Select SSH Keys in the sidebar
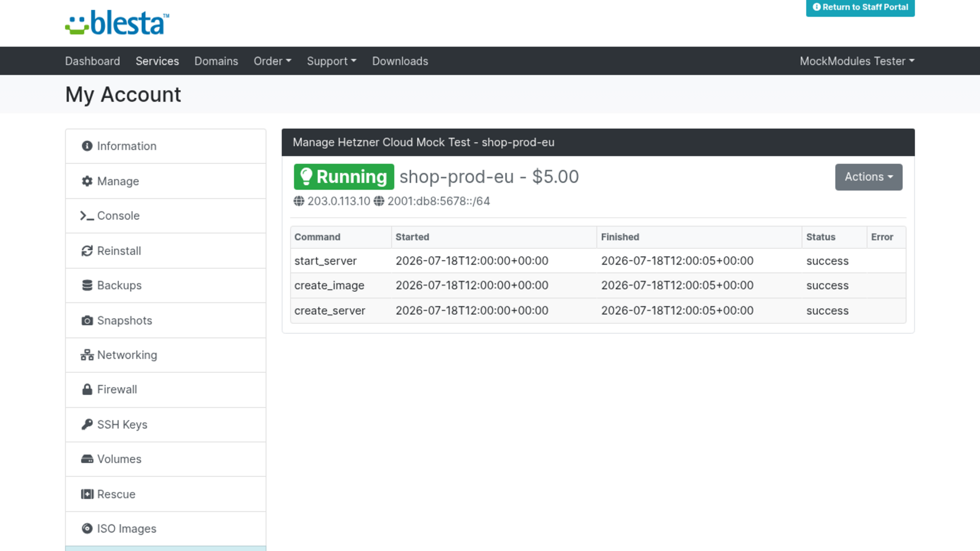This screenshot has width=980, height=551. point(166,424)
